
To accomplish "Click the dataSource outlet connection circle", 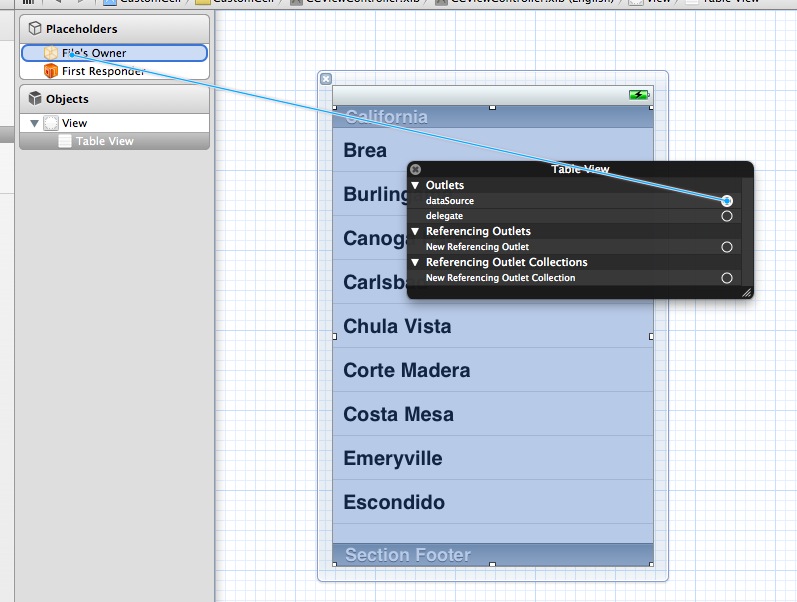I will 727,201.
